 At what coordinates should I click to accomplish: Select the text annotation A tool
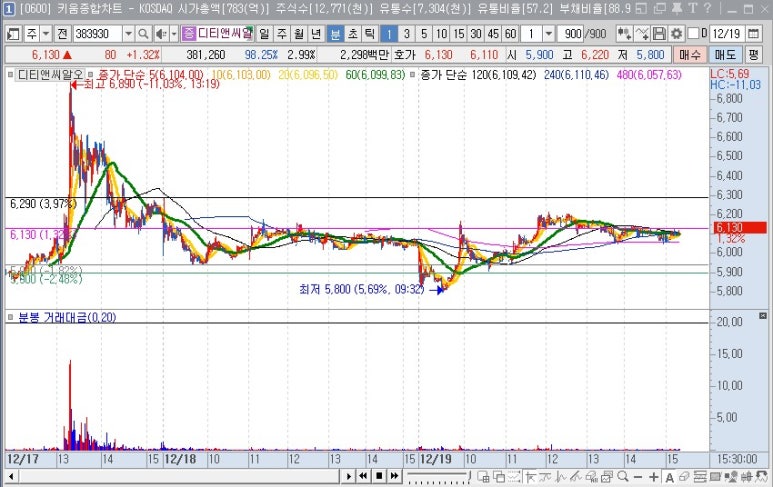click(669, 477)
